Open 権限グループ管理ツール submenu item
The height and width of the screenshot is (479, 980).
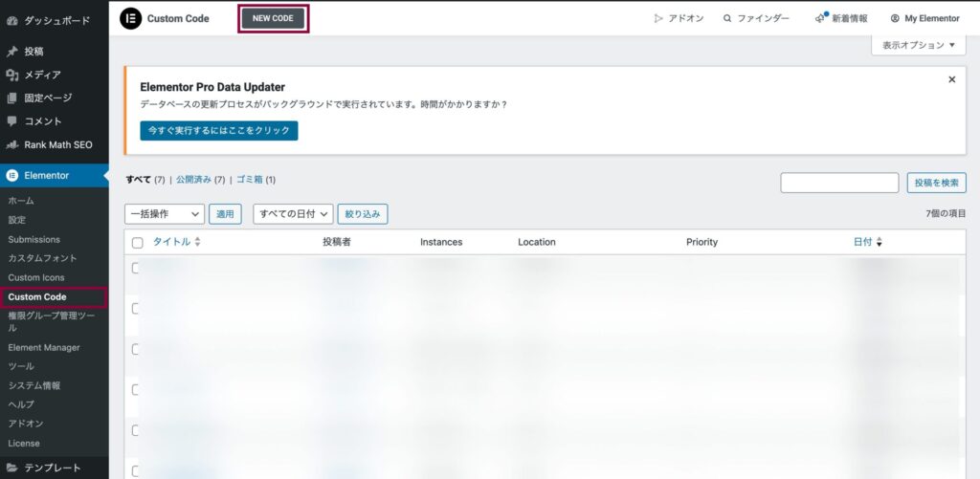pos(52,321)
